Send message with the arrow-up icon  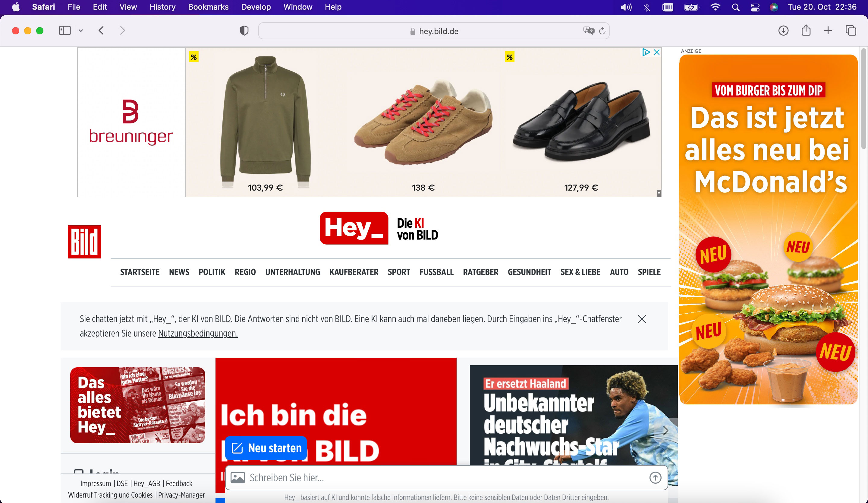click(655, 477)
